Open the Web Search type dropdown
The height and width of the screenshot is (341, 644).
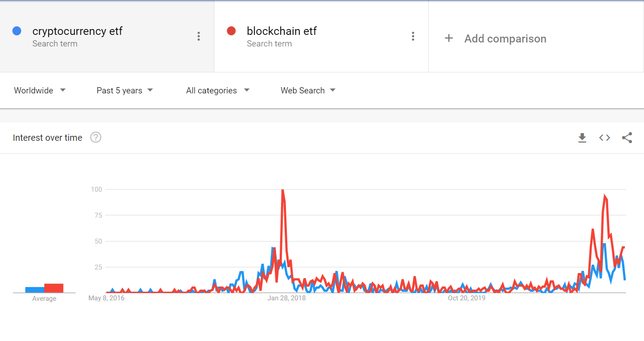308,90
